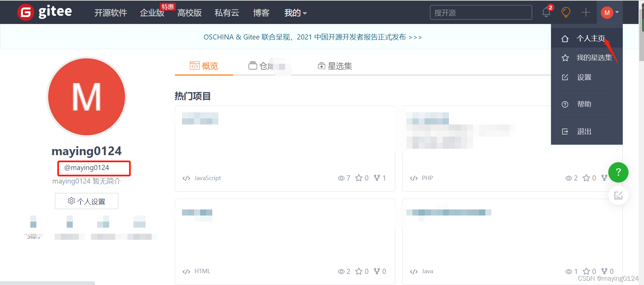The width and height of the screenshot is (644, 285).
Task: Click the HTML project fork icon
Action: point(377,271)
